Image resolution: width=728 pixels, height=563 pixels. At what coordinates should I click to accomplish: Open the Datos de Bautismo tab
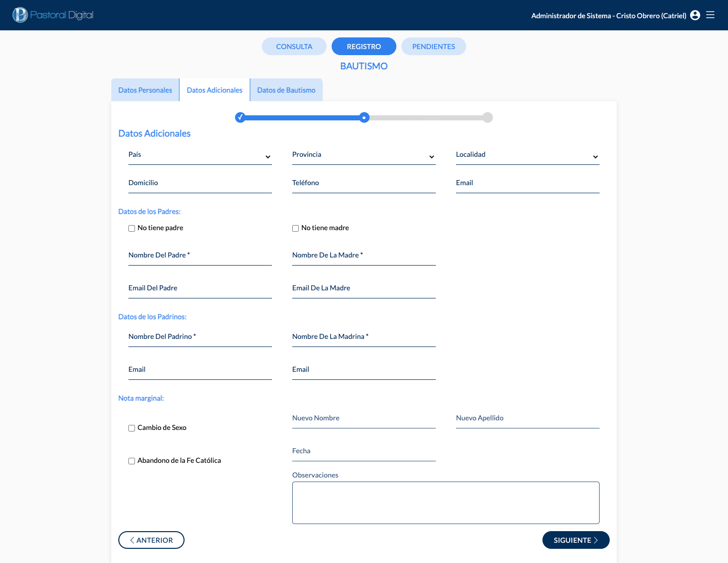point(286,90)
